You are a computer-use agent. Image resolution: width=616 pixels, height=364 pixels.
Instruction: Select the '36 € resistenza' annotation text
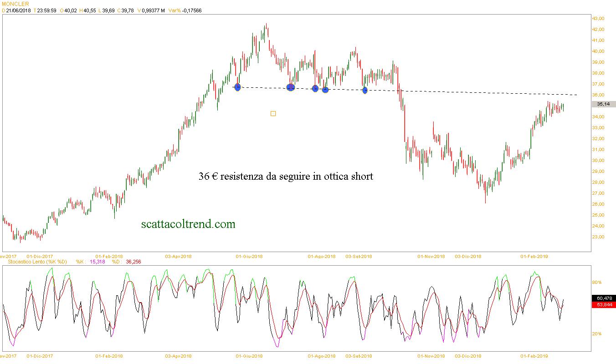coord(286,176)
